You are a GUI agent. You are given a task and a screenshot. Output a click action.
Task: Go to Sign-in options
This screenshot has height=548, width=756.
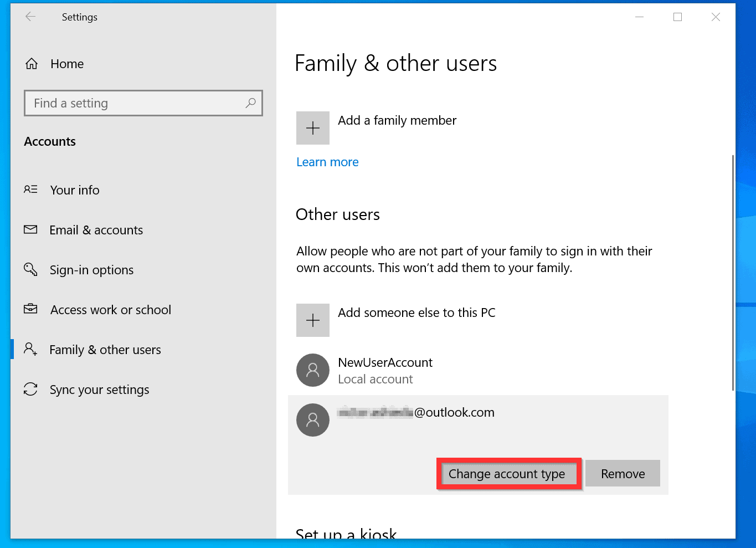tap(92, 270)
